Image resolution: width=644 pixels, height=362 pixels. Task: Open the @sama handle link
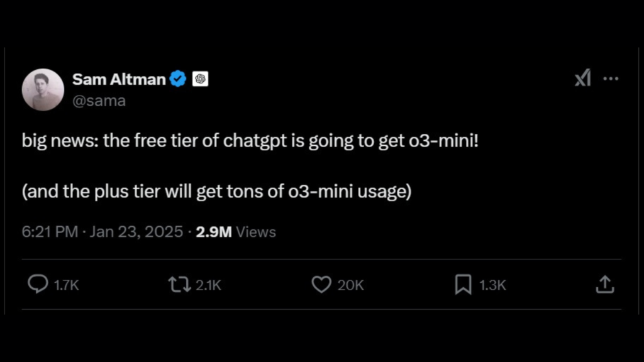(99, 101)
